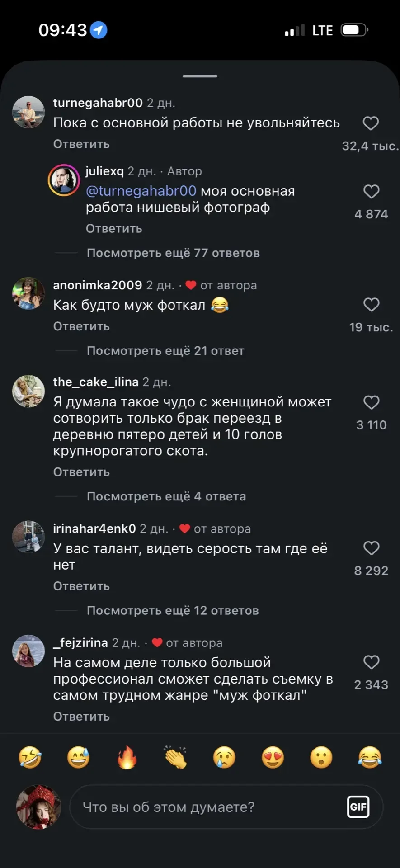Tap the surprised face emoji
400x868 pixels.
click(x=321, y=758)
